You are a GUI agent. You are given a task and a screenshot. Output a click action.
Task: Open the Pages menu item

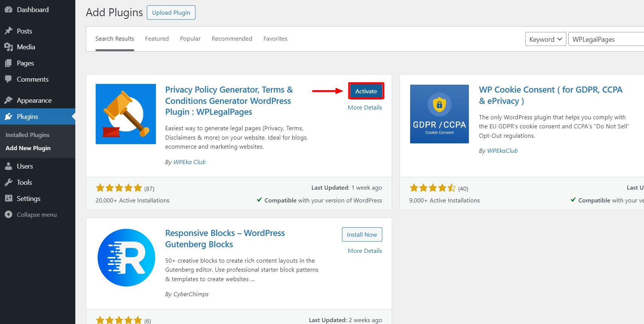[38, 63]
